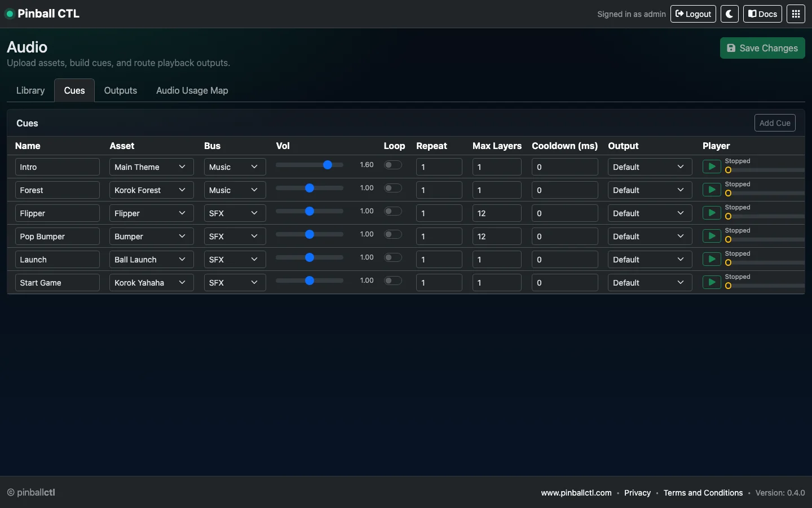Toggle dark mode using the moon icon
This screenshot has width=812, height=508.
[730, 14]
